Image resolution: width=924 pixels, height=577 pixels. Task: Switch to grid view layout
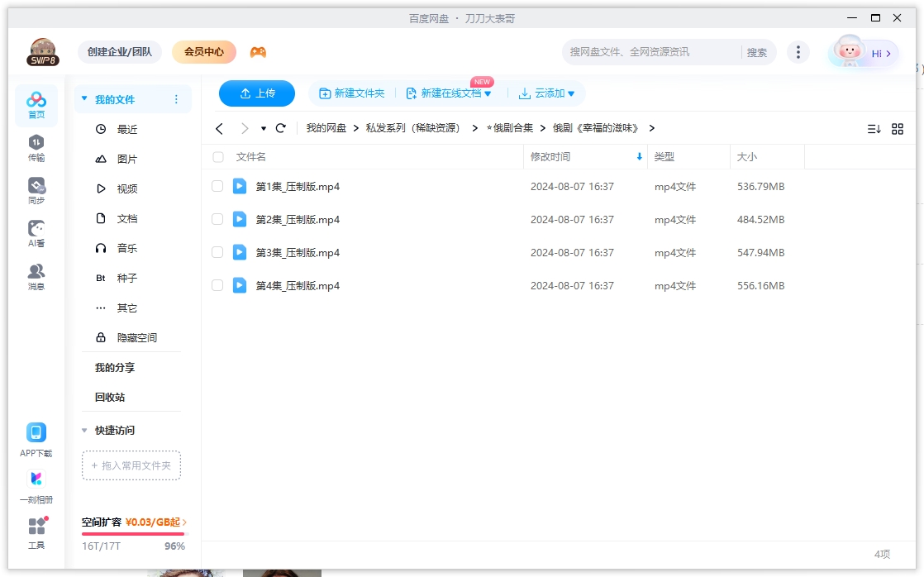coord(898,128)
